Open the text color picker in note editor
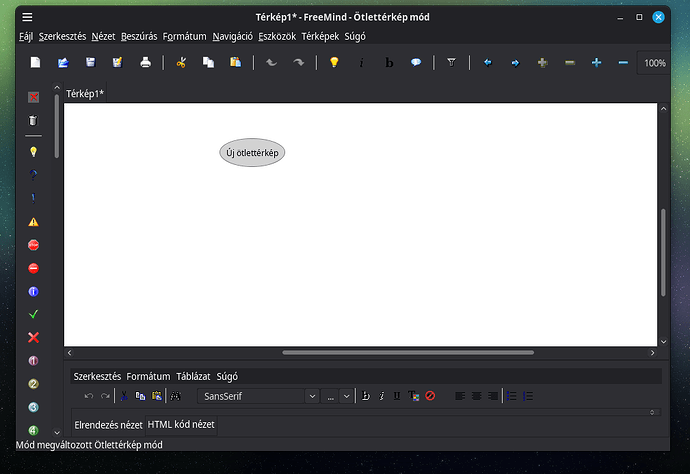Image resolution: width=690 pixels, height=474 pixels. click(413, 396)
